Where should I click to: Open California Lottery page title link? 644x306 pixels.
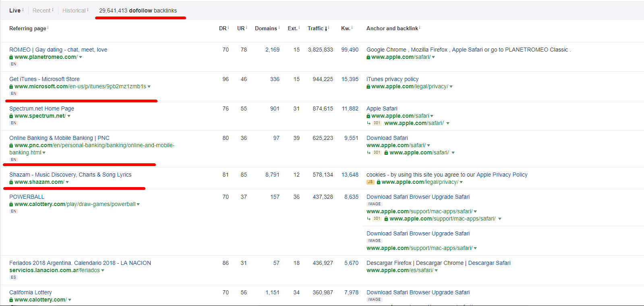click(30, 292)
